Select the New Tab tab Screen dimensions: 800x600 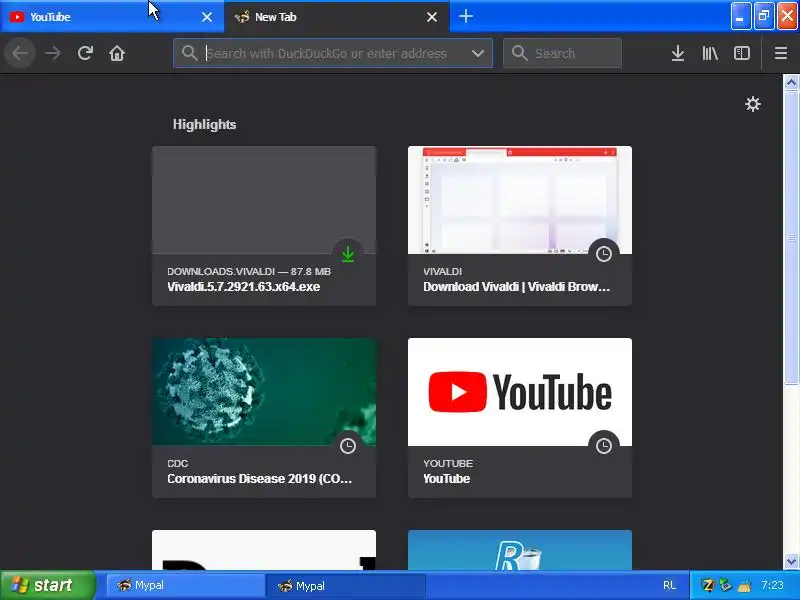337,17
